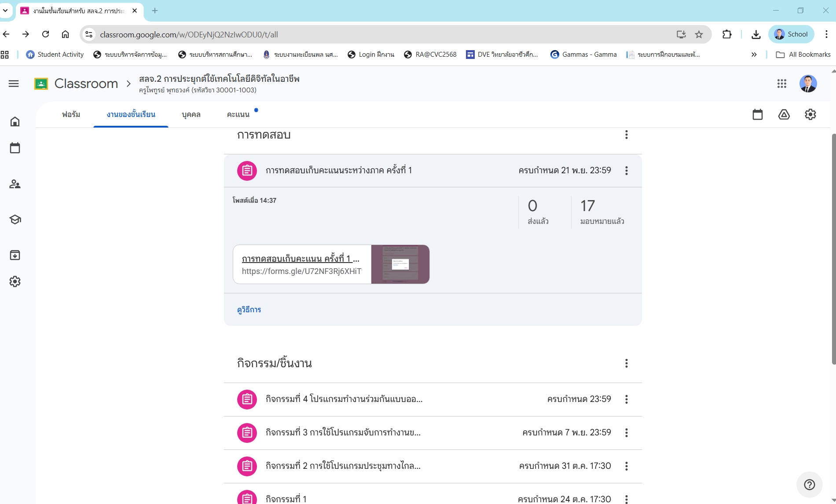
Task: Click assignment icon of การทดสอบเก็บคะแนนระหว่างภาค
Action: point(247,171)
